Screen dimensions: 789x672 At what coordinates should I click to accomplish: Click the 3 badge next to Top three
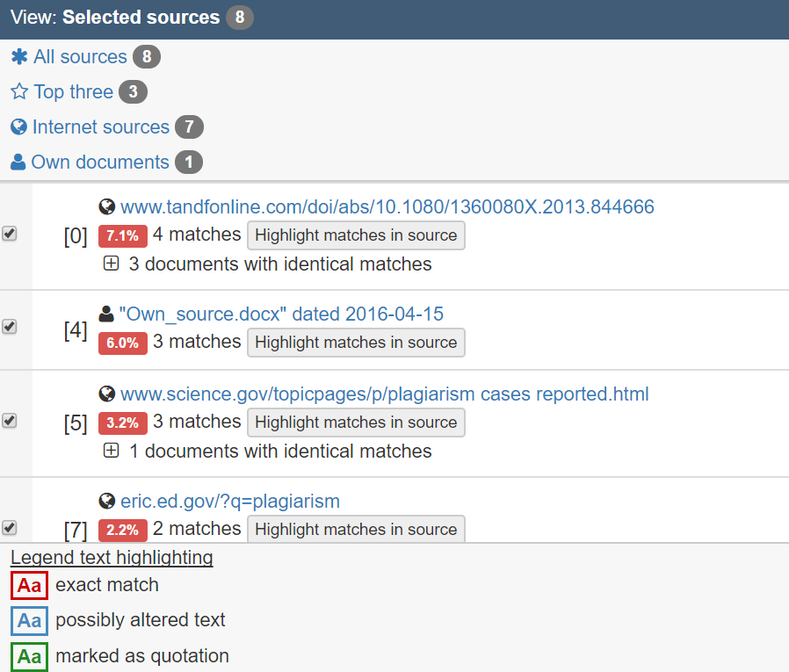tap(133, 91)
